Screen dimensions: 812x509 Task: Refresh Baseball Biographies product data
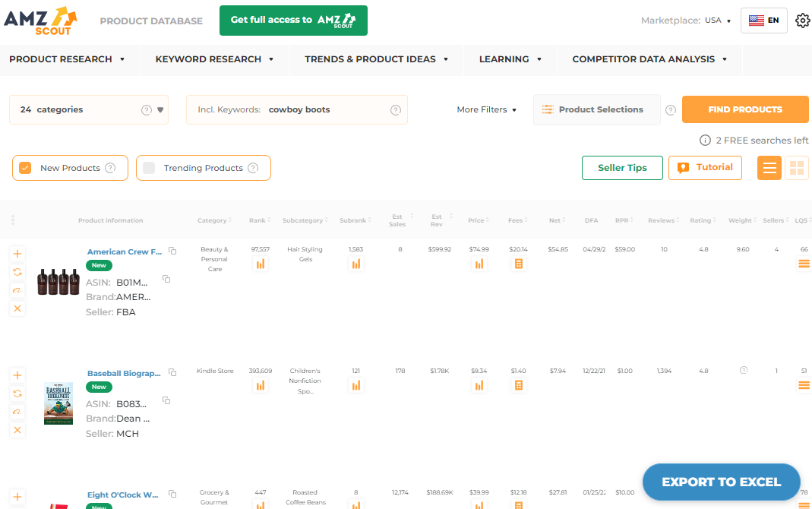tap(17, 394)
